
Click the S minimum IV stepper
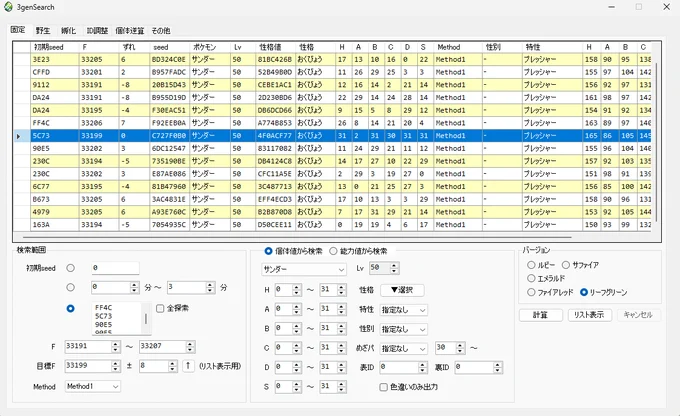coord(288,387)
